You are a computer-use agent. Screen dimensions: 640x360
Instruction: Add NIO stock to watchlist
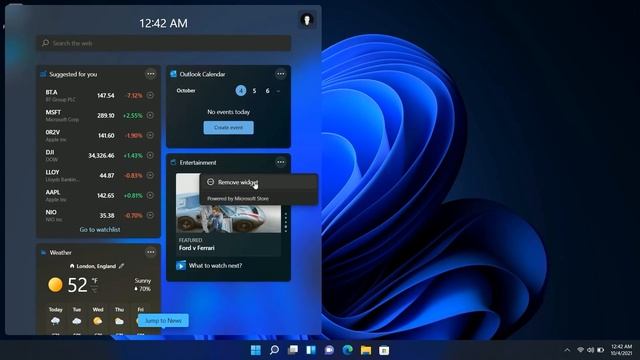point(150,215)
